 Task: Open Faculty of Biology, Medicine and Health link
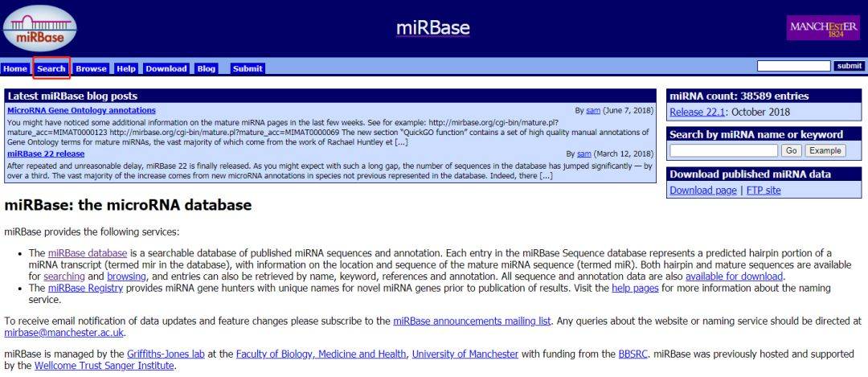point(321,353)
